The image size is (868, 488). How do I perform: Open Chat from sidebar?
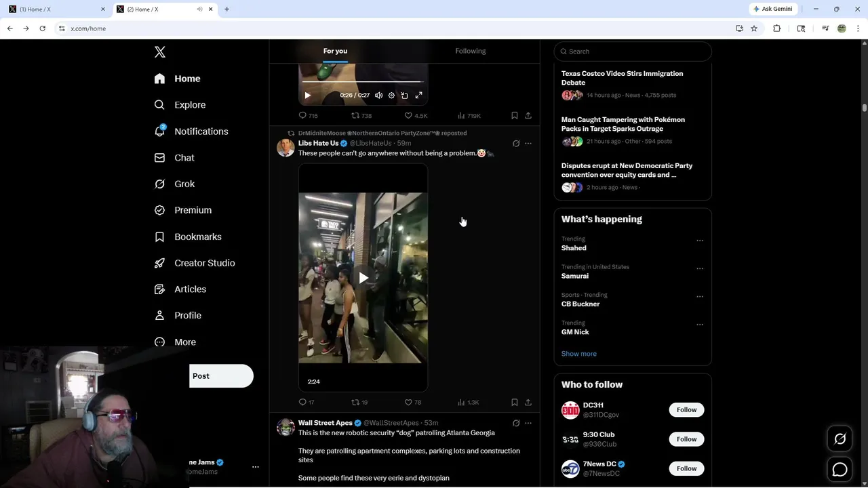(x=174, y=157)
